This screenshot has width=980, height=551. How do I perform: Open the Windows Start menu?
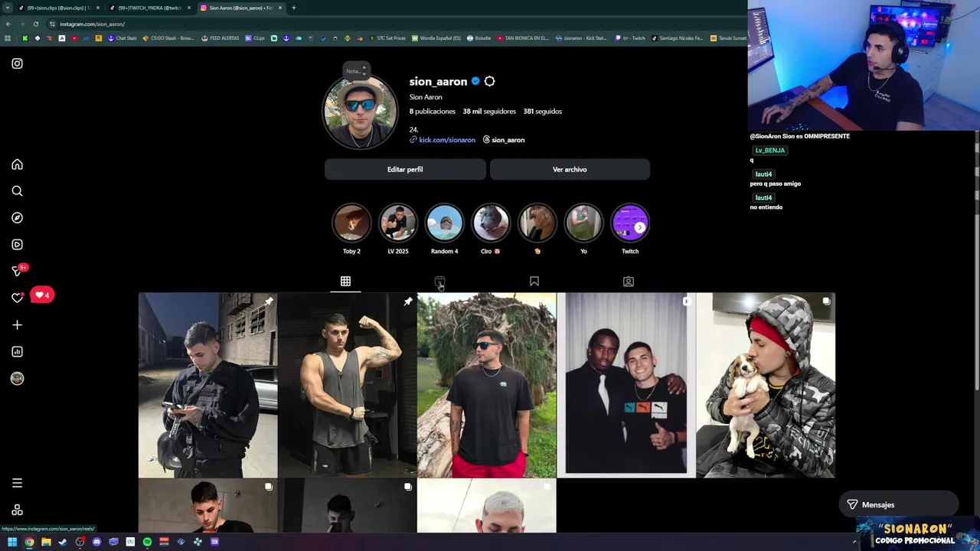pos(12,542)
